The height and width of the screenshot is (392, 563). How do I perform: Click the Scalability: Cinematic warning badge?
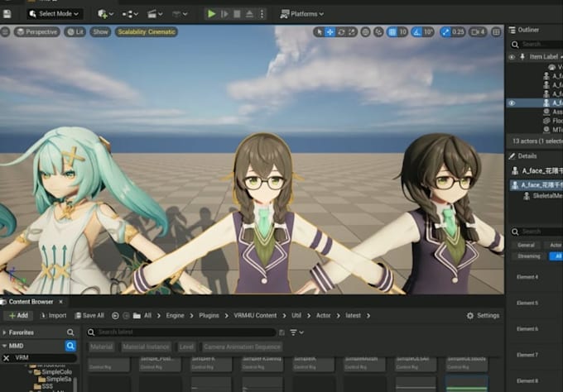tap(147, 32)
